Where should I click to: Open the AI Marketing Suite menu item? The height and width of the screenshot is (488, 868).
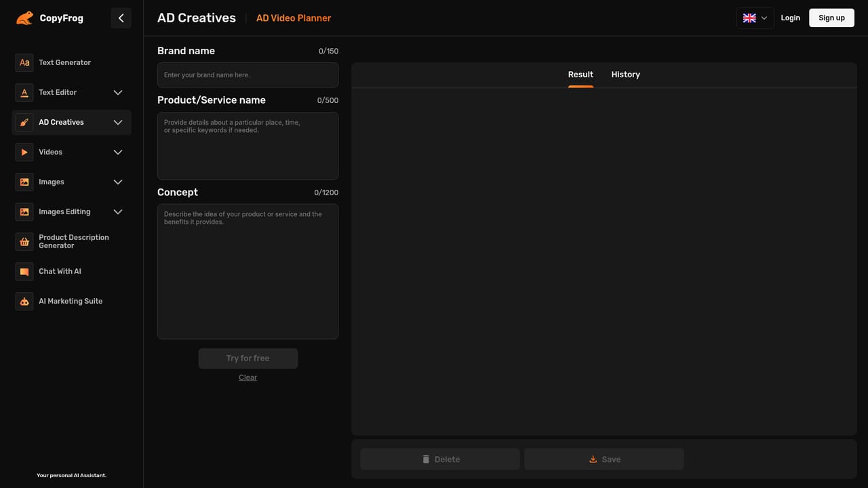click(x=72, y=301)
